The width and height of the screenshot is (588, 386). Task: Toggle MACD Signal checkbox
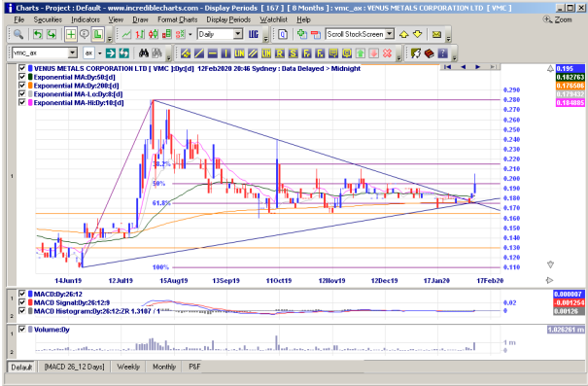[x=22, y=302]
